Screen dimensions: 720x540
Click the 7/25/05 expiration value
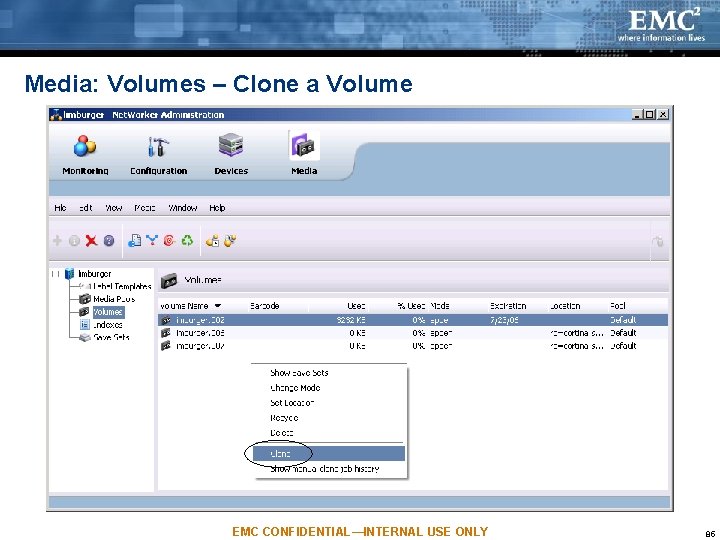point(504,320)
